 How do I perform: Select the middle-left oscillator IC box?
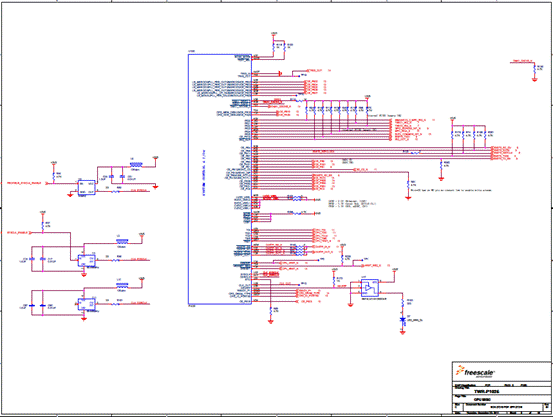point(86,261)
